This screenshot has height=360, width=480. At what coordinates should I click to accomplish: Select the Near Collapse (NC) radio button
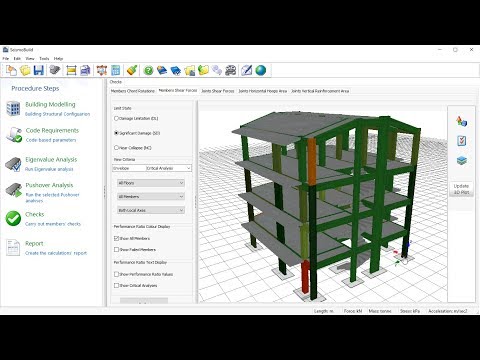[116, 148]
